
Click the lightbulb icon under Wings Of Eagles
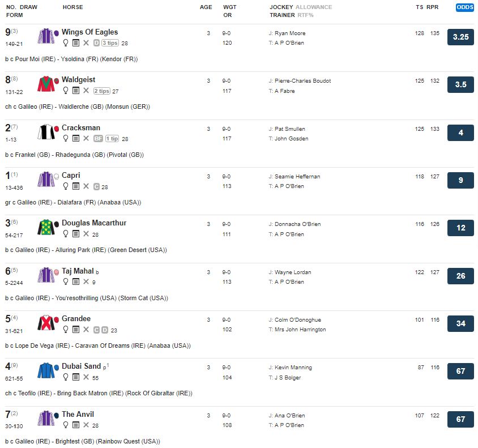tap(66, 43)
